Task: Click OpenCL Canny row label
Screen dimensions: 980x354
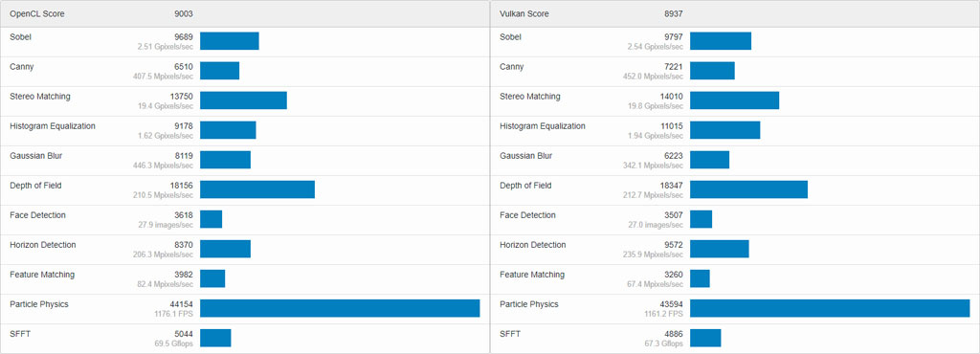Action: tap(22, 67)
